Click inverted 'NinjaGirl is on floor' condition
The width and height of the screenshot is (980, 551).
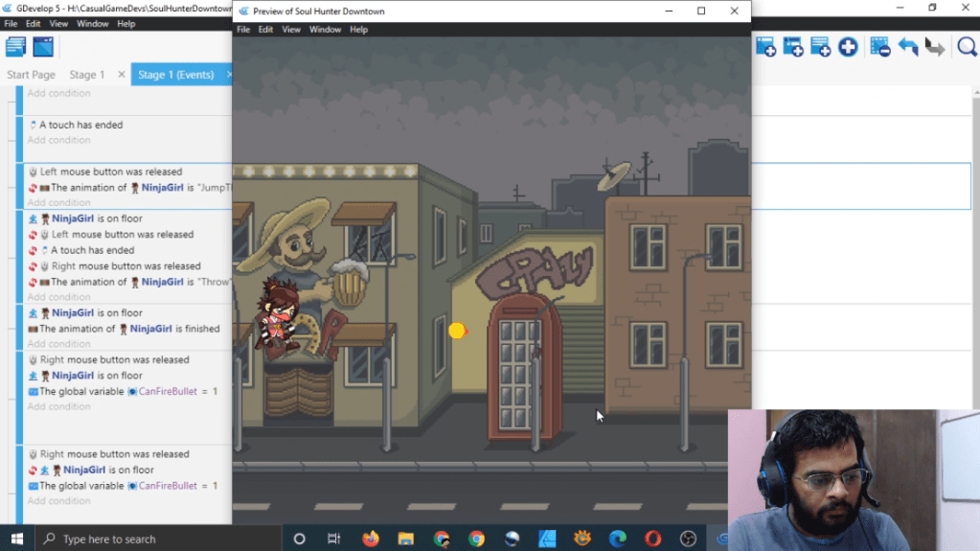pyautogui.click(x=91, y=470)
